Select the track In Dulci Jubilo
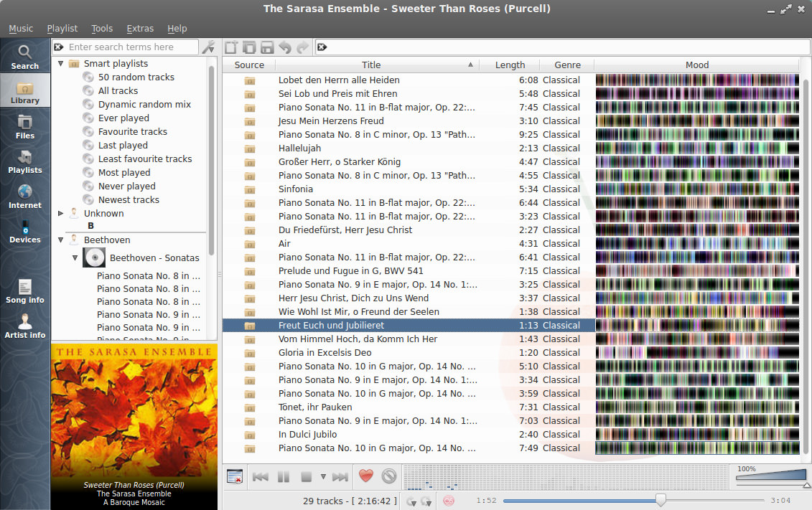 click(x=307, y=435)
